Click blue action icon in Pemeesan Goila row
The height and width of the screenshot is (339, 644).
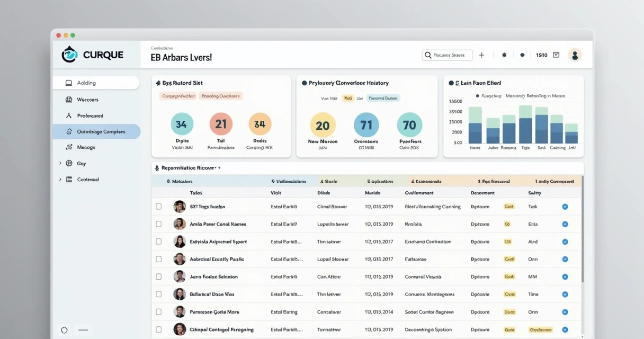[x=565, y=312]
